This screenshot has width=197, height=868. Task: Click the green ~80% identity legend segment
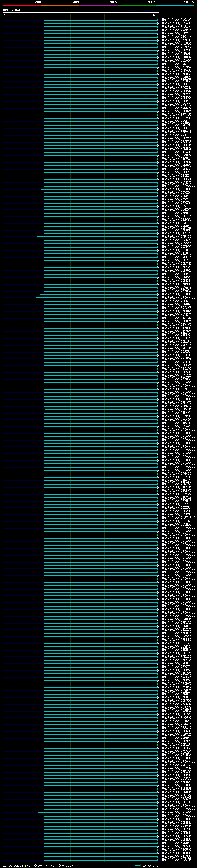(x=137, y=6)
